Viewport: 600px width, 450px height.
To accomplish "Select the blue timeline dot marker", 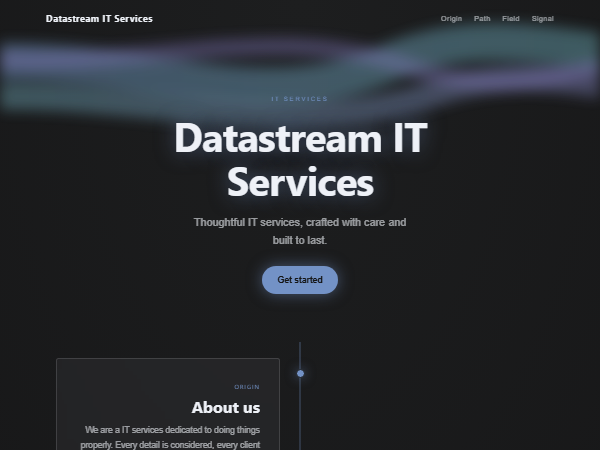I will [300, 373].
